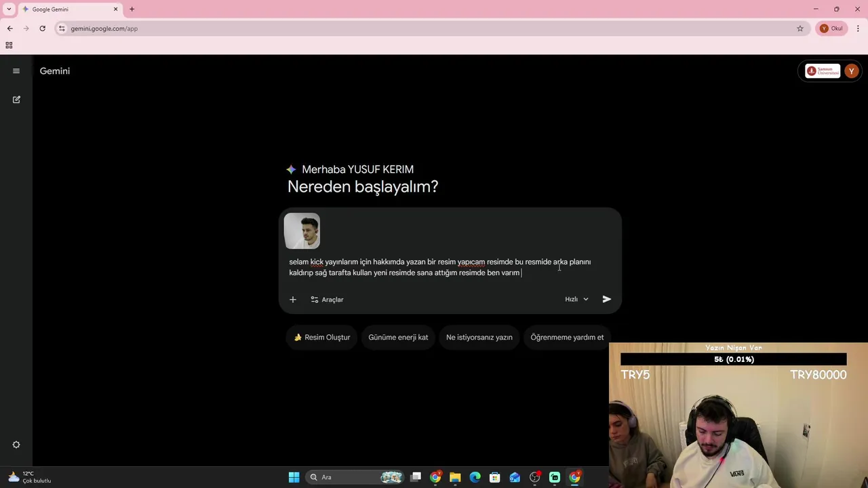Open the Y account avatar in Gemini
868x488 pixels.
(x=851, y=71)
